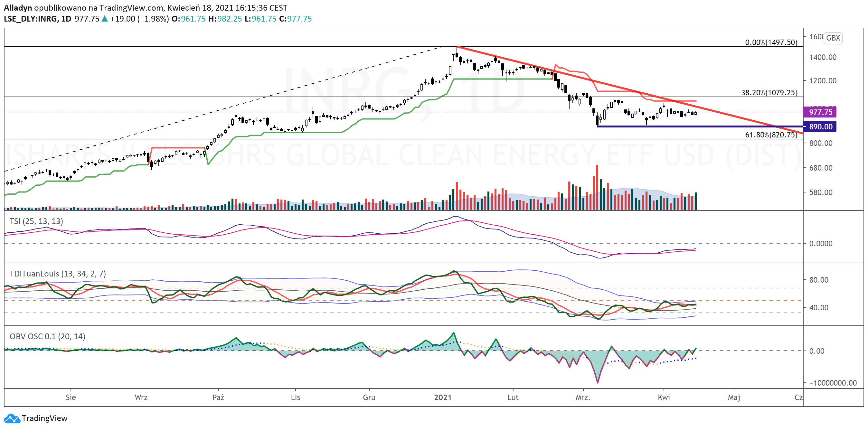Click the LSE_DLY:INRG, 1D symbol title
Screen dimensions: 868x430
tap(37, 19)
